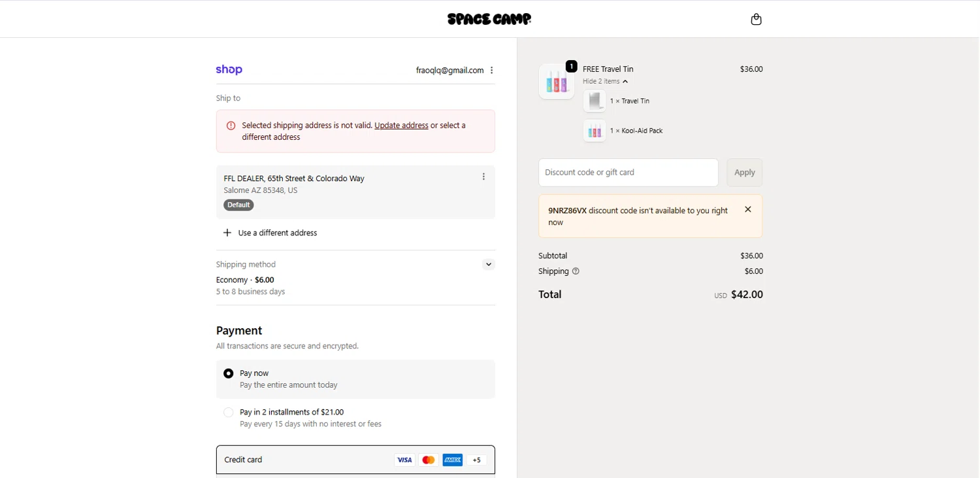Click the +5 more card types badge
Viewport: 980px width, 478px height.
477,460
